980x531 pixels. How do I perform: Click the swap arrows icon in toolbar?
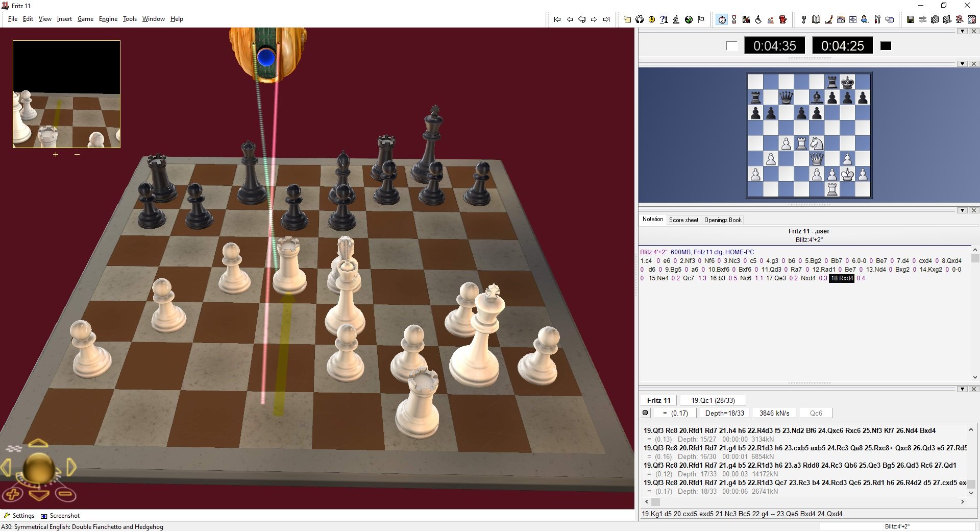(x=922, y=19)
